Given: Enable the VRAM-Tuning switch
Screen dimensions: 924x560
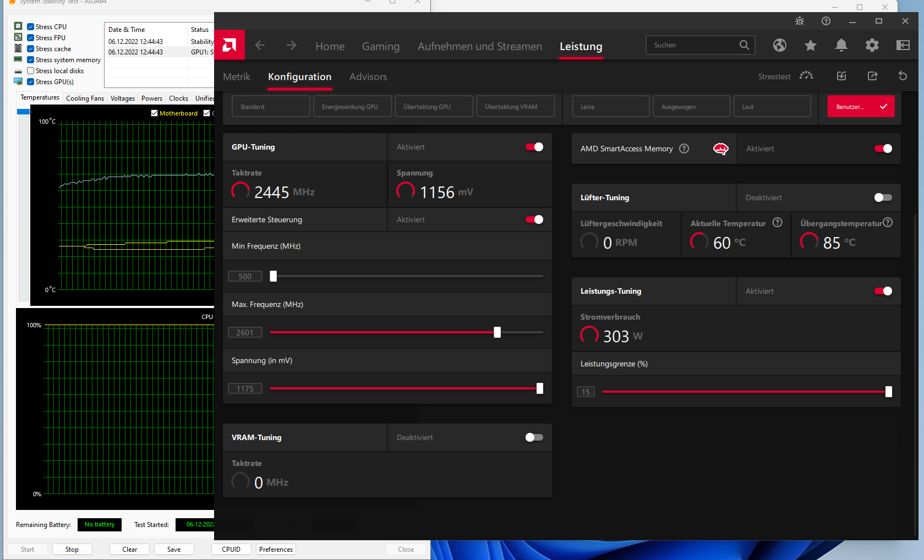Looking at the screenshot, I should coord(534,437).
